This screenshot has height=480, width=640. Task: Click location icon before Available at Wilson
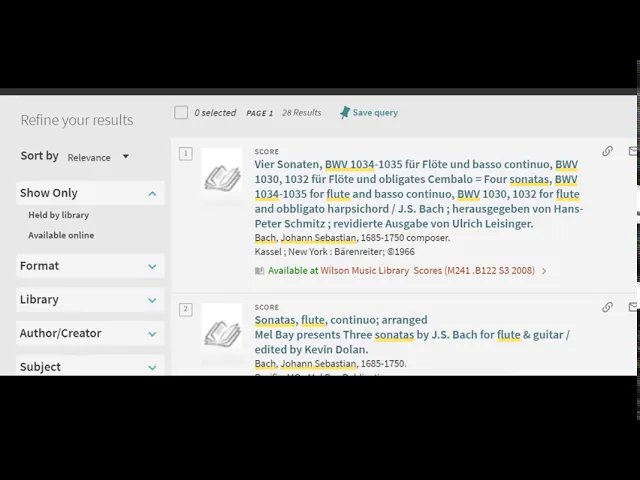click(259, 271)
